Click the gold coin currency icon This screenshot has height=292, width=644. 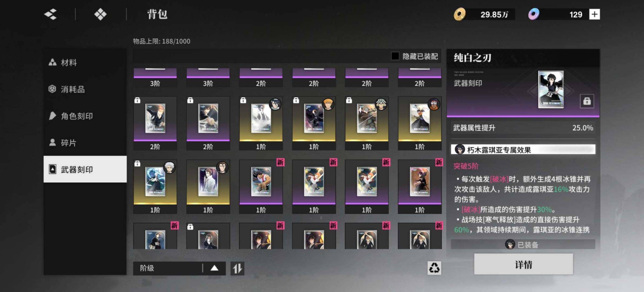[460, 14]
